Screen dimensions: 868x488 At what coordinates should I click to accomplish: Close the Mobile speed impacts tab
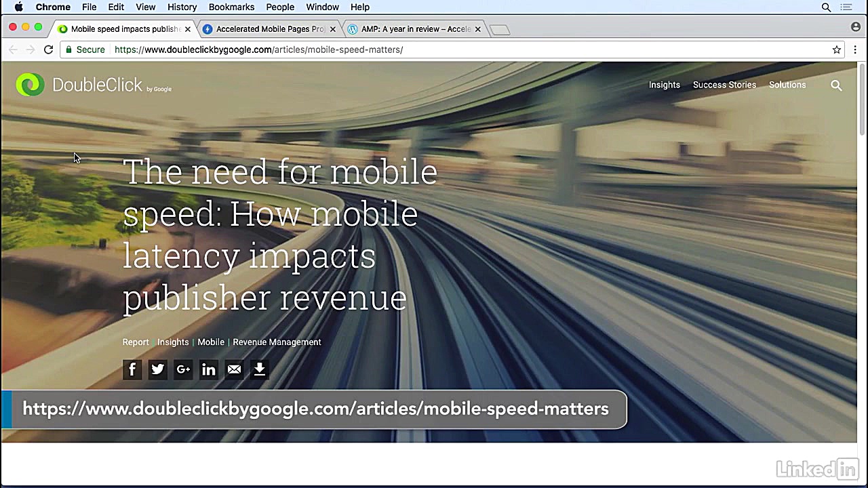(x=188, y=29)
